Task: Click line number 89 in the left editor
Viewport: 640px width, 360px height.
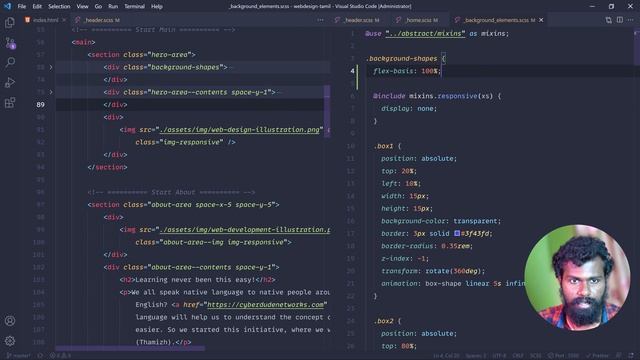Action: [40, 104]
